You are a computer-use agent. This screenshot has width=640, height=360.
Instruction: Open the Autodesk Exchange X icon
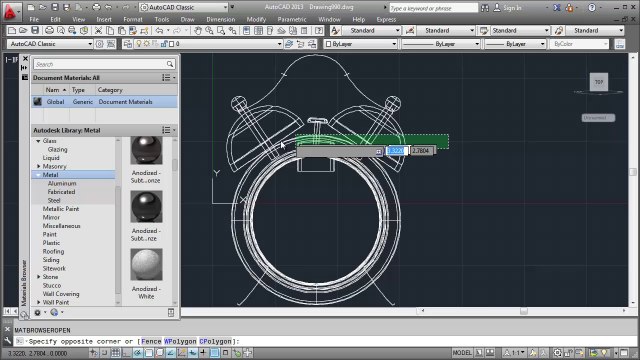click(x=557, y=8)
